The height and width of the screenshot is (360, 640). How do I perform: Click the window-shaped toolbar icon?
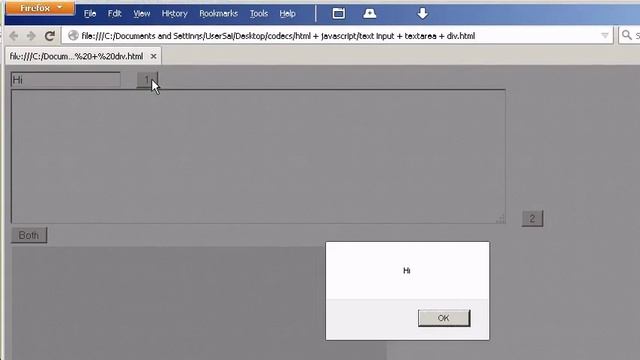click(x=338, y=13)
